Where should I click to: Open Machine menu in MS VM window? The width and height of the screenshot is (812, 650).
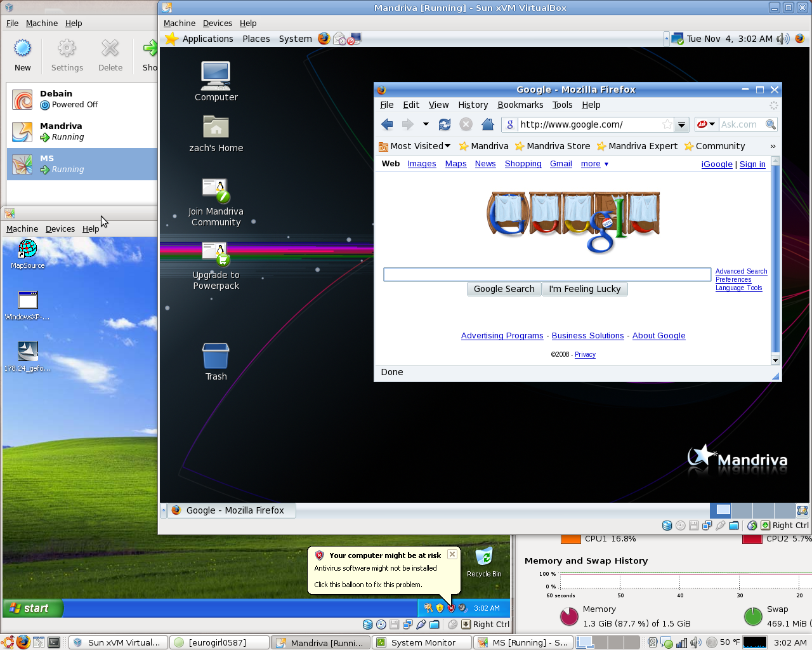tap(22, 229)
